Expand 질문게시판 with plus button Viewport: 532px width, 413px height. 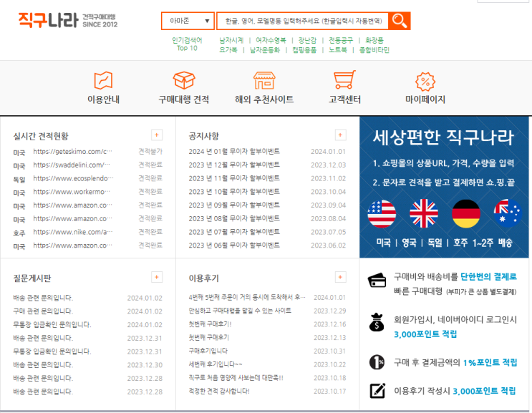coord(157,277)
